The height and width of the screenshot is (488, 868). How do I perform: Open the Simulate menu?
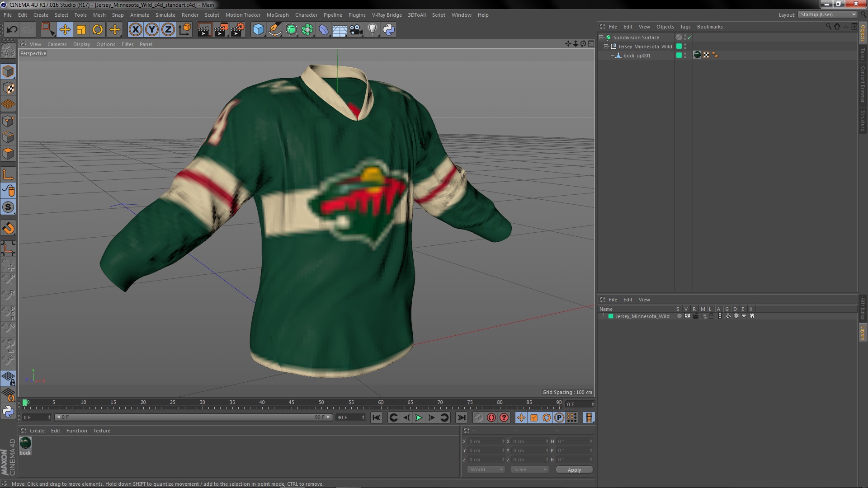point(165,15)
